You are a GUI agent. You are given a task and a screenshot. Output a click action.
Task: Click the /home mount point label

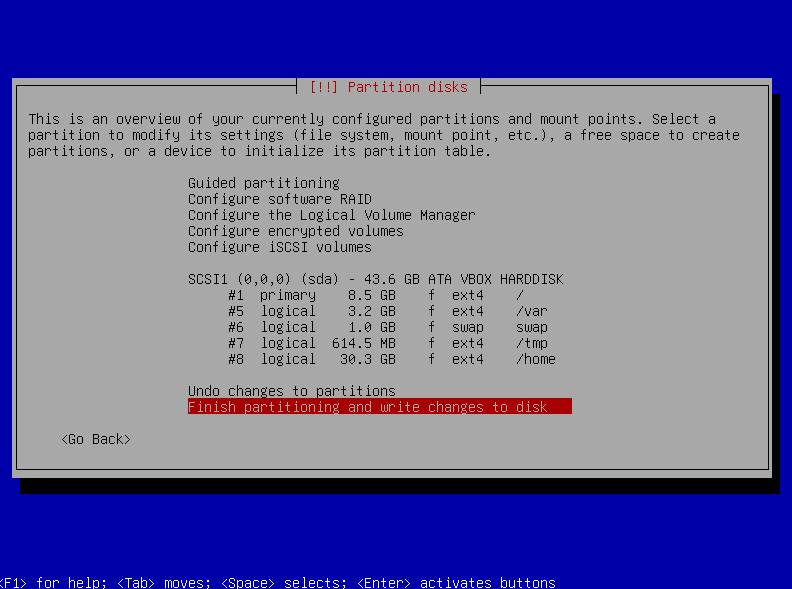click(535, 359)
